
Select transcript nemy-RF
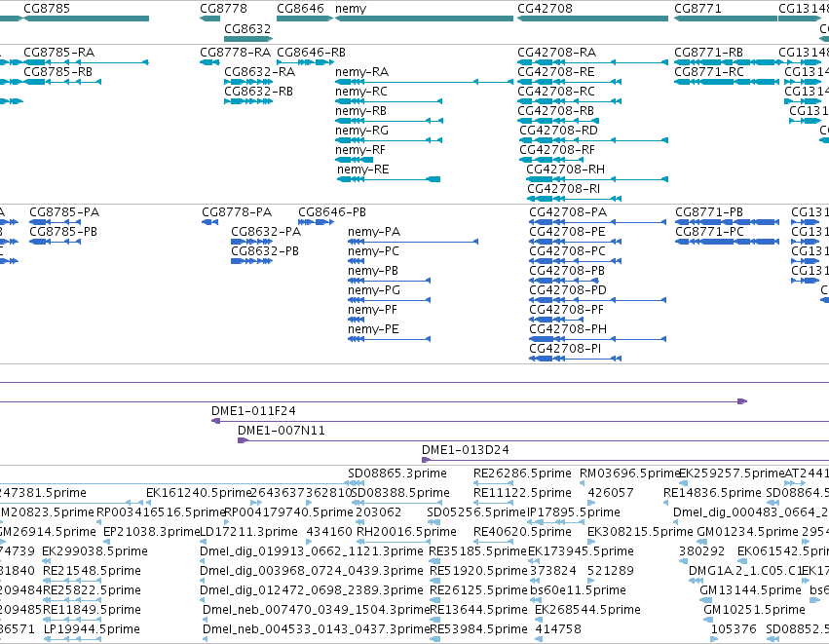(x=355, y=160)
